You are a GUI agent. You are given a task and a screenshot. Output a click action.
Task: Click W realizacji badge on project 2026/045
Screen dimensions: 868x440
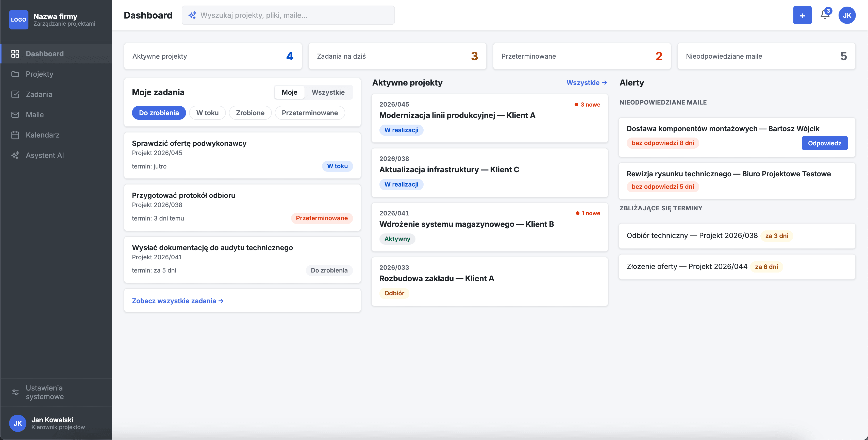click(x=401, y=130)
